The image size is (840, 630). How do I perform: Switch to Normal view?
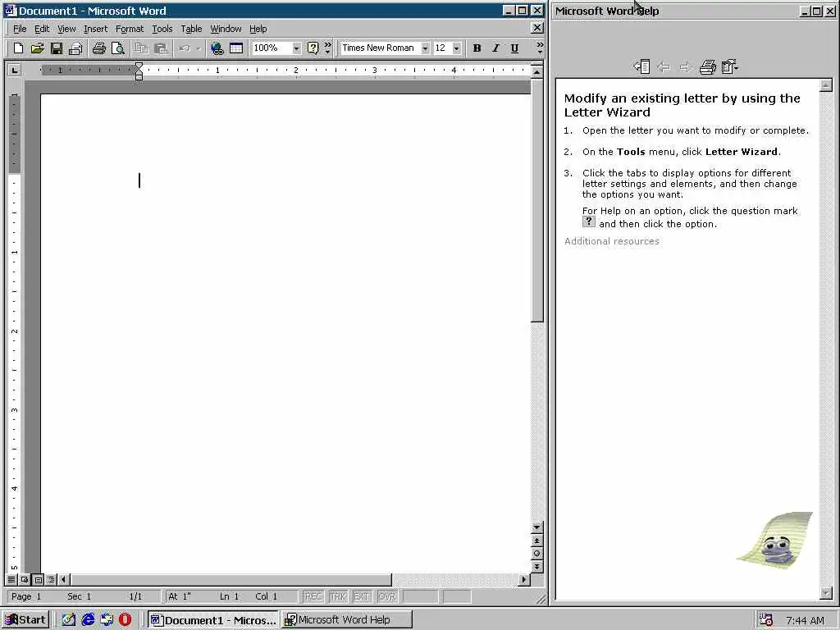[x=11, y=580]
